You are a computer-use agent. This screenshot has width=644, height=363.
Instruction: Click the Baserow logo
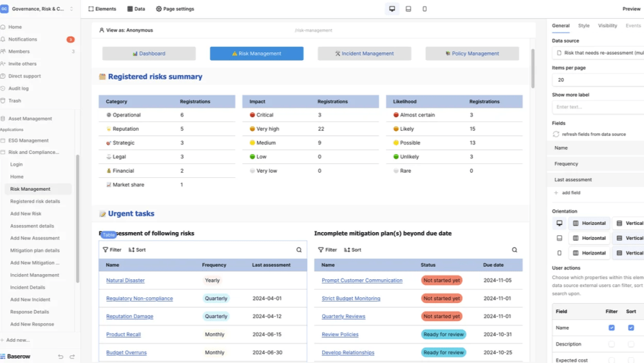(15, 357)
